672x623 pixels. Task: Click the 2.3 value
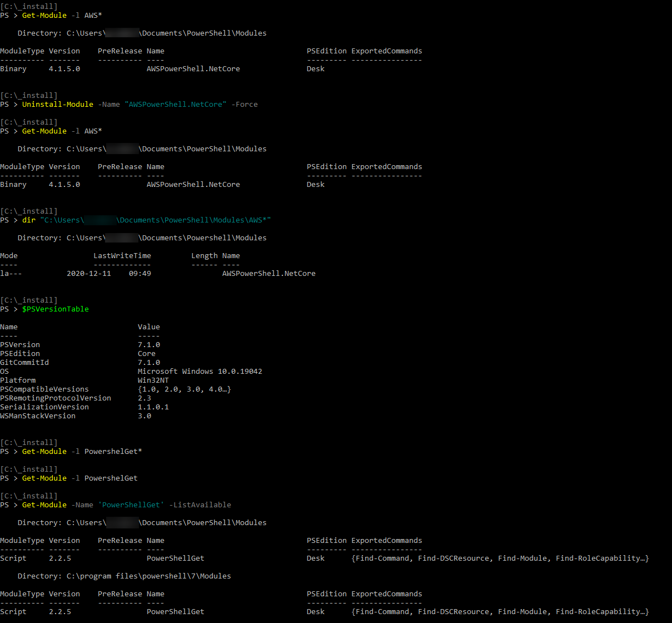tap(145, 398)
